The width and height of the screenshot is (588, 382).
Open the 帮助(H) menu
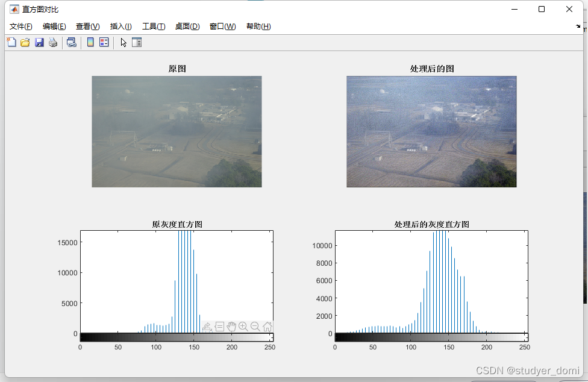pyautogui.click(x=258, y=27)
